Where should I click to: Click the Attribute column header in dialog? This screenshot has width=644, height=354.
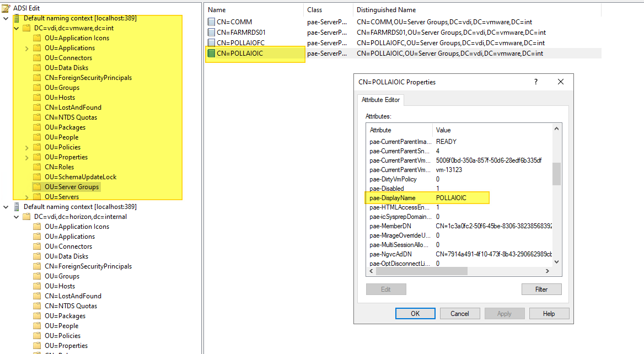pyautogui.click(x=399, y=130)
